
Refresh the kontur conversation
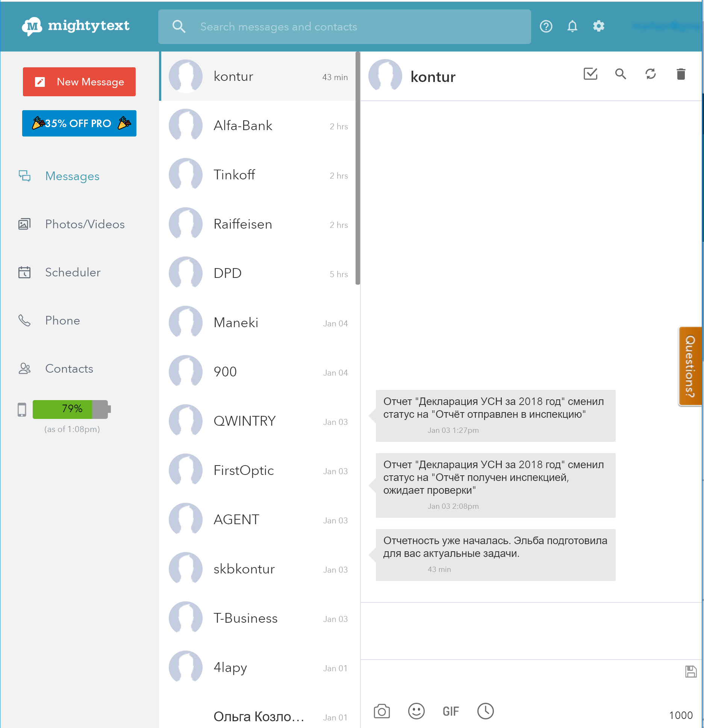coord(651,74)
